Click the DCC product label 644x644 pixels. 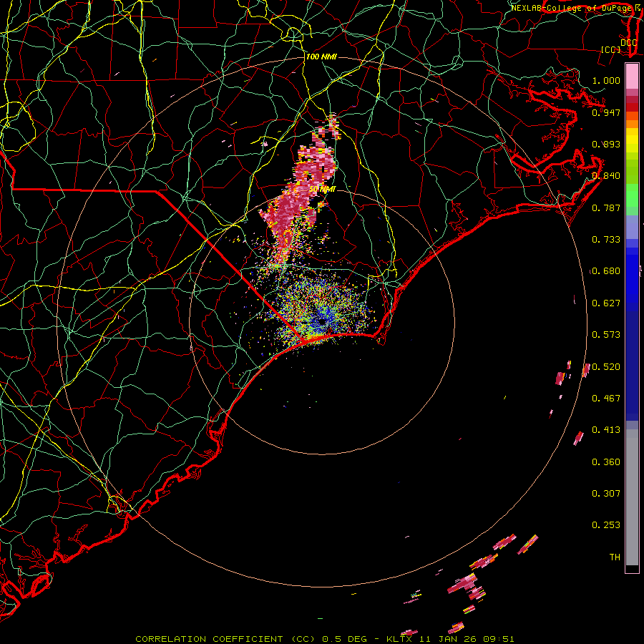click(x=628, y=43)
